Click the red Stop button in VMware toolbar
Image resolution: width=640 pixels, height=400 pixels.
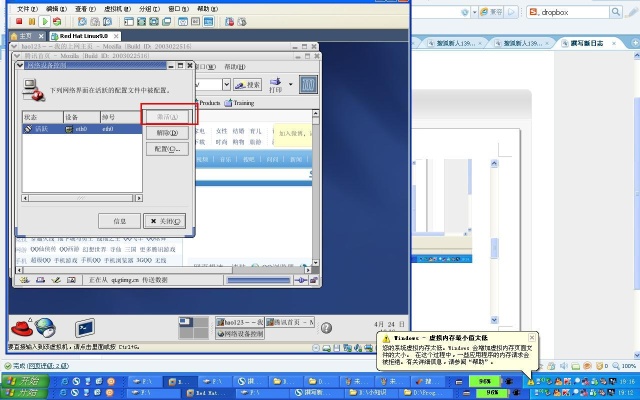coord(19,21)
